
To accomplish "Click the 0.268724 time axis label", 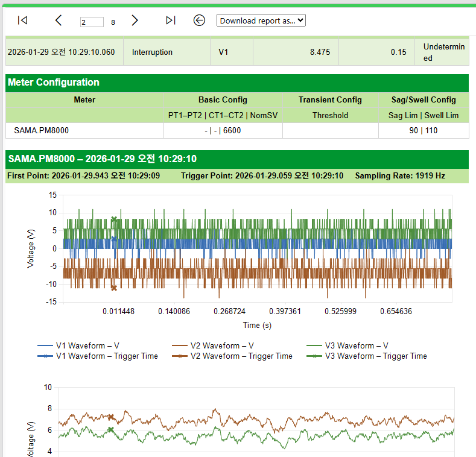I will (x=229, y=311).
